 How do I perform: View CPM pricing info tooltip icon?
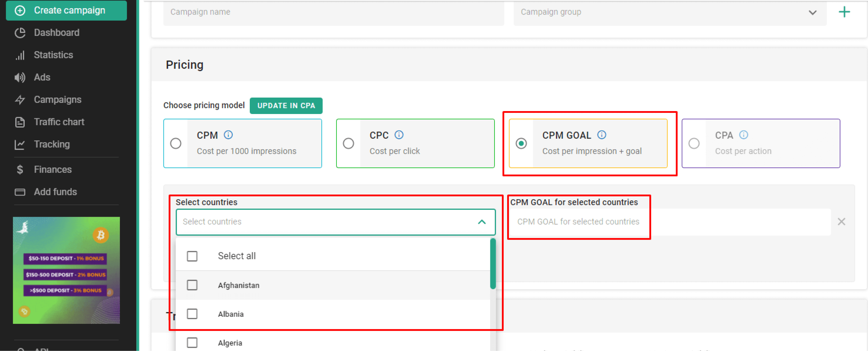coord(228,135)
